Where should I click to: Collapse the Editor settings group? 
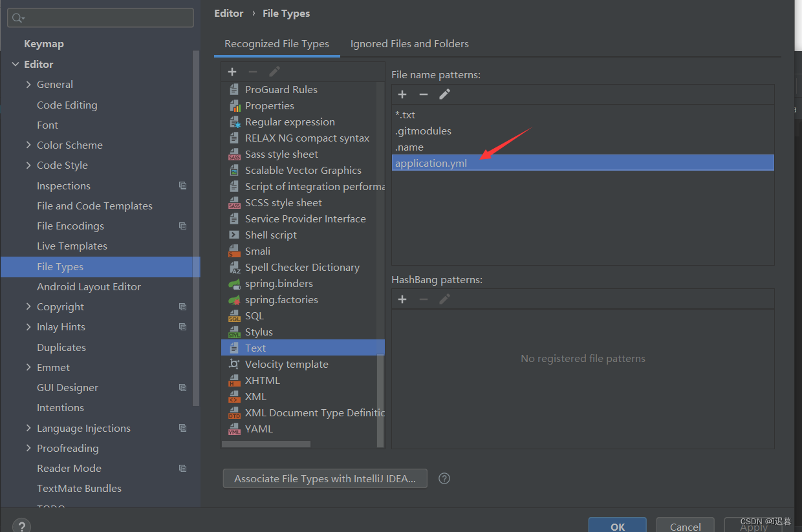tap(16, 64)
